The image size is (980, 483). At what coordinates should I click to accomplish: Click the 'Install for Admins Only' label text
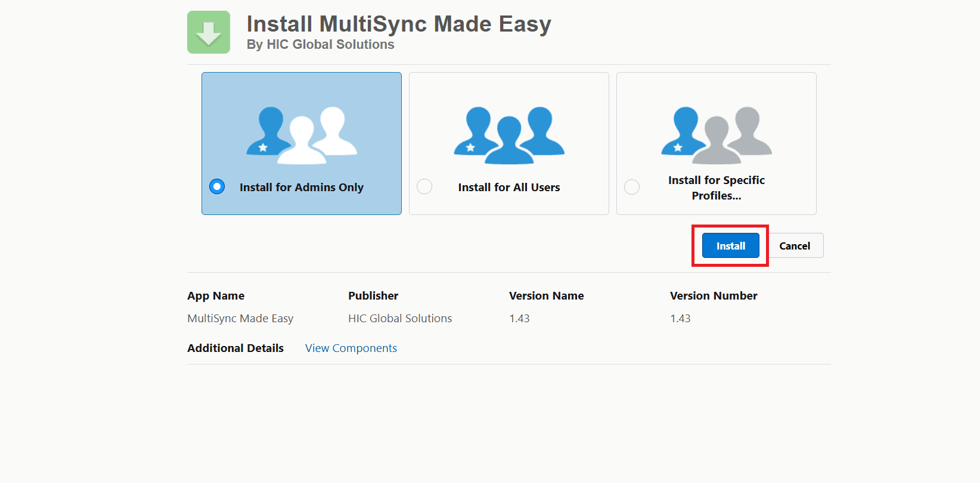[x=301, y=188]
